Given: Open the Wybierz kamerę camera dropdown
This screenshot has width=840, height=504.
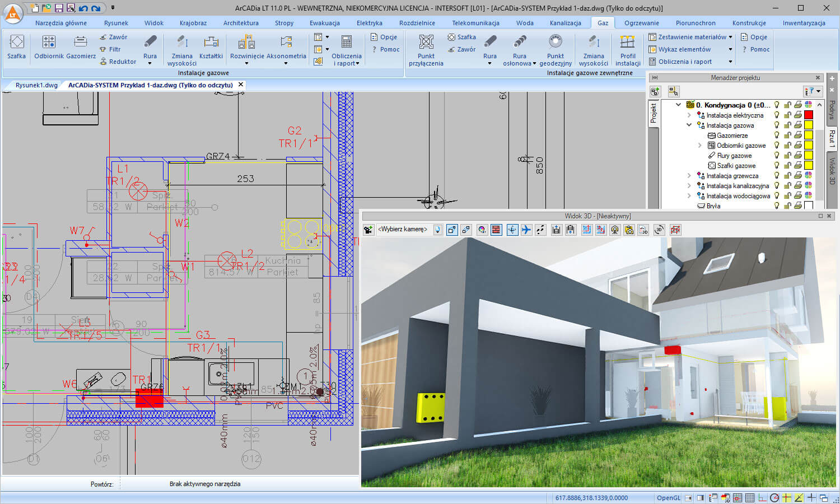Looking at the screenshot, I should pos(438,230).
